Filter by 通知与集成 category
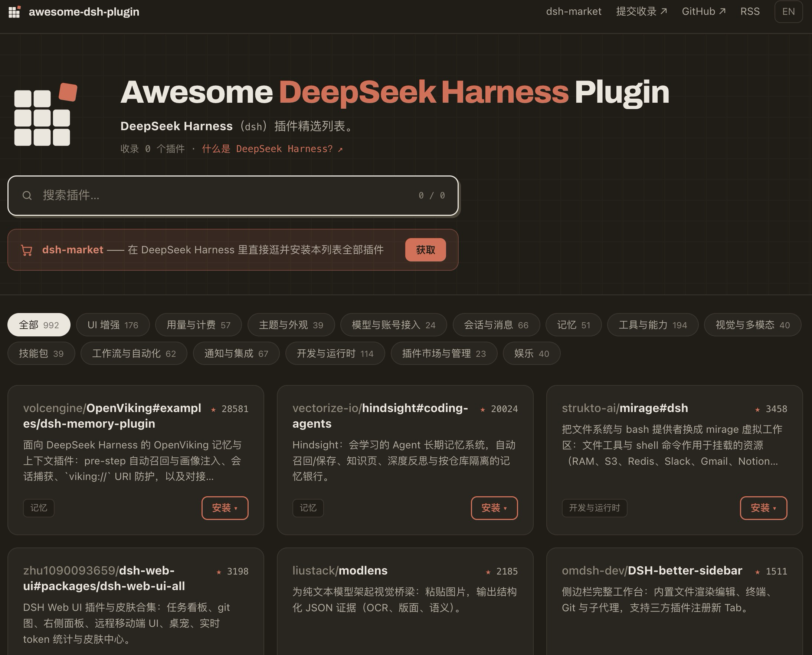Viewport: 812px width, 655px height. coord(236,353)
